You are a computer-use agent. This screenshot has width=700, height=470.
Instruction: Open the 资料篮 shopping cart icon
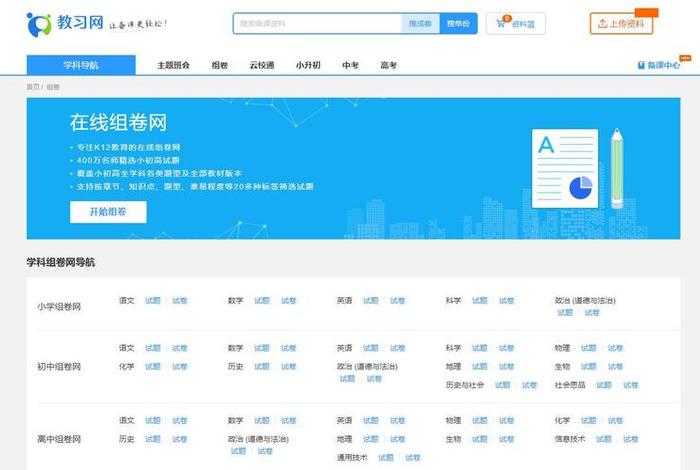(501, 24)
